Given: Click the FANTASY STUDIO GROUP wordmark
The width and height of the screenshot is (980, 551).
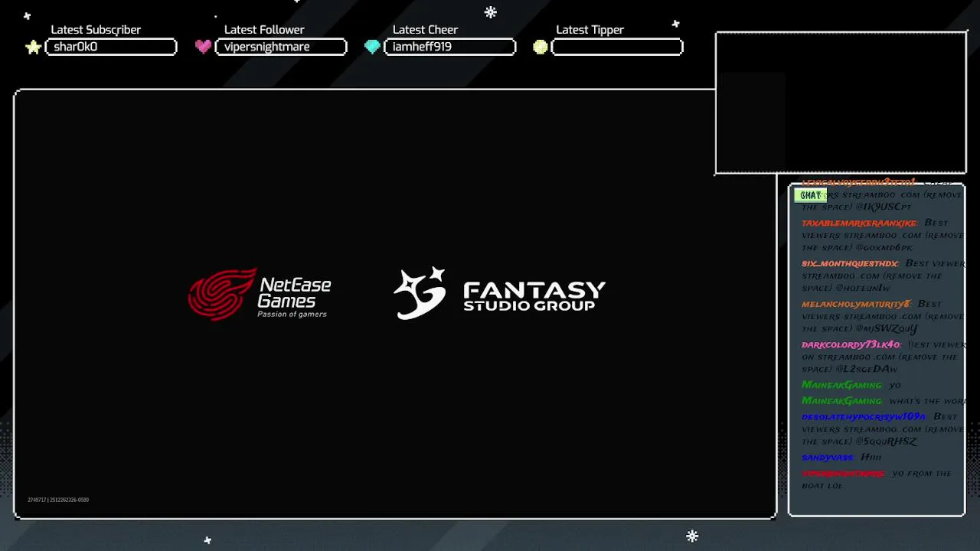Looking at the screenshot, I should 534,296.
